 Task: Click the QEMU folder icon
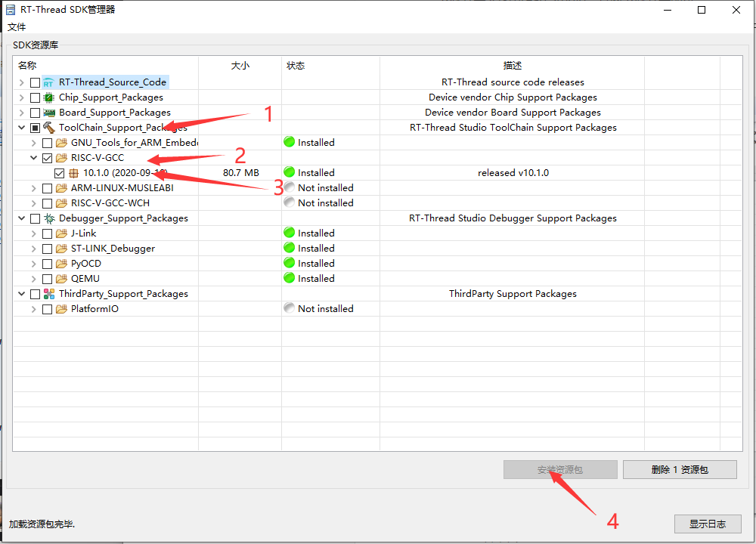click(61, 279)
